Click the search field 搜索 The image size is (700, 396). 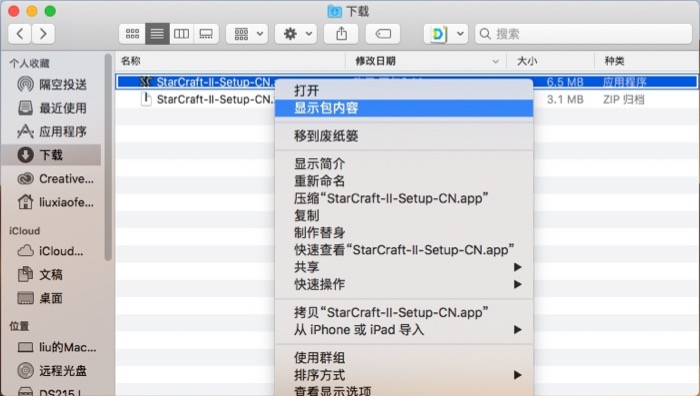583,34
